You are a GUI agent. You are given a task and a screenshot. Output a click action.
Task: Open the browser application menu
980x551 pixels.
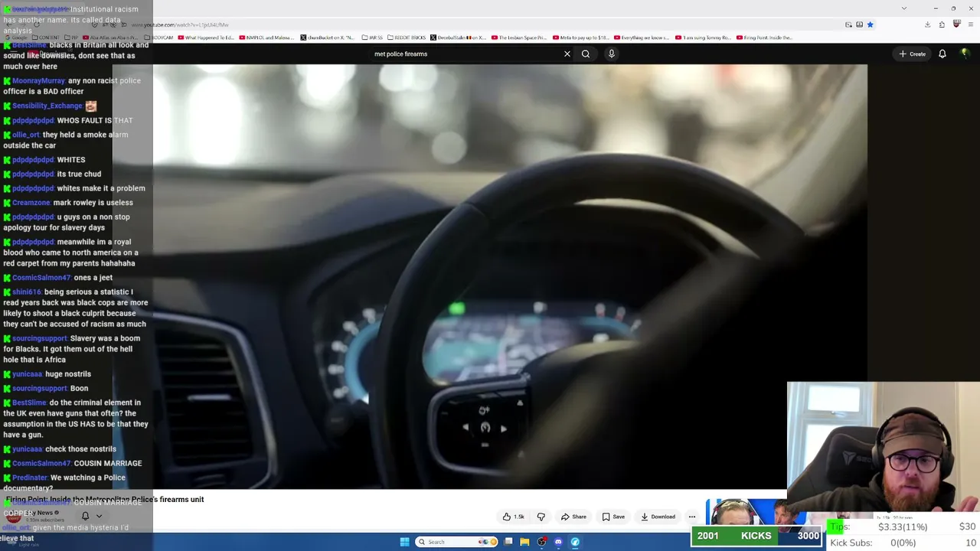coord(971,24)
